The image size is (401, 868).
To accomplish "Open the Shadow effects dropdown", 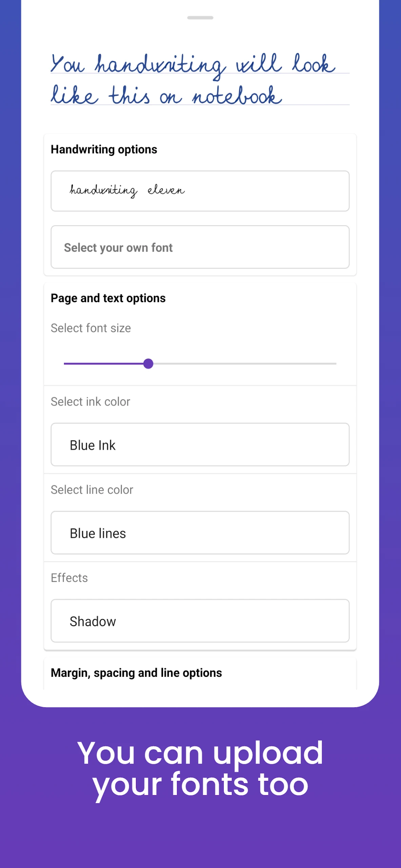I will (x=200, y=621).
